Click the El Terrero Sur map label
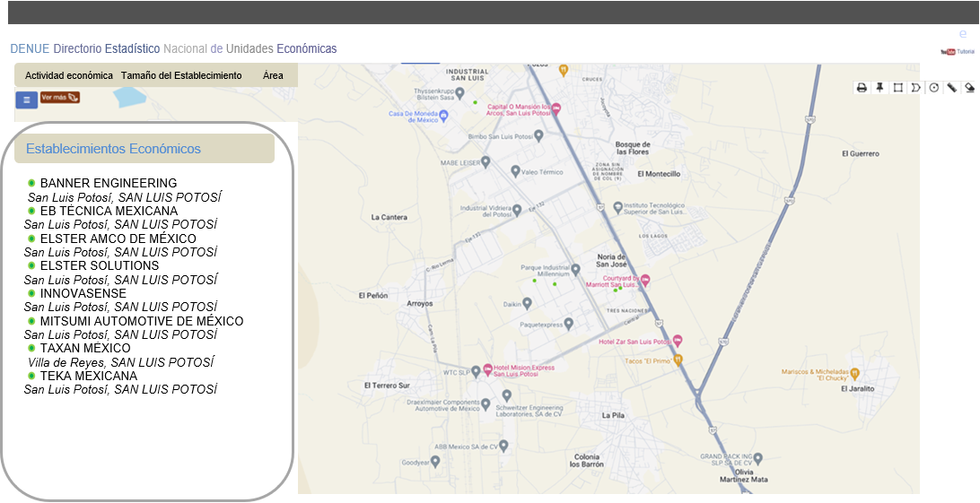Image resolution: width=980 pixels, height=503 pixels. point(387,386)
